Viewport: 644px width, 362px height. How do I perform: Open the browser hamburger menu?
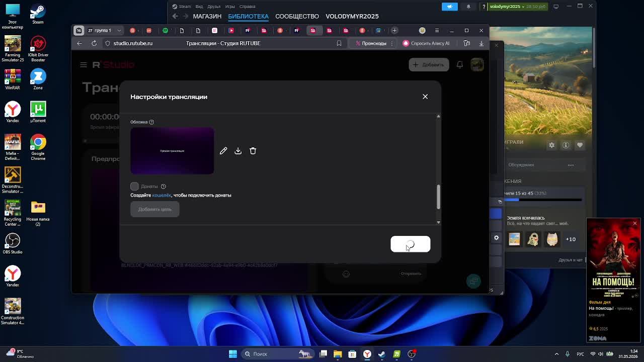tap(437, 31)
